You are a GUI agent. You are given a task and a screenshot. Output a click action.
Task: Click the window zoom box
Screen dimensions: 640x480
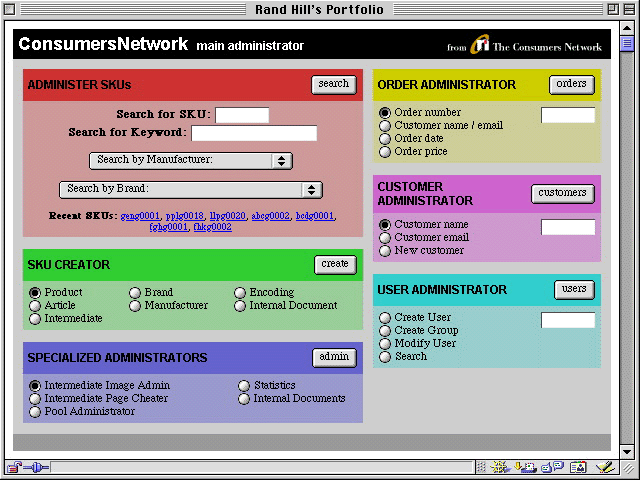coord(613,9)
